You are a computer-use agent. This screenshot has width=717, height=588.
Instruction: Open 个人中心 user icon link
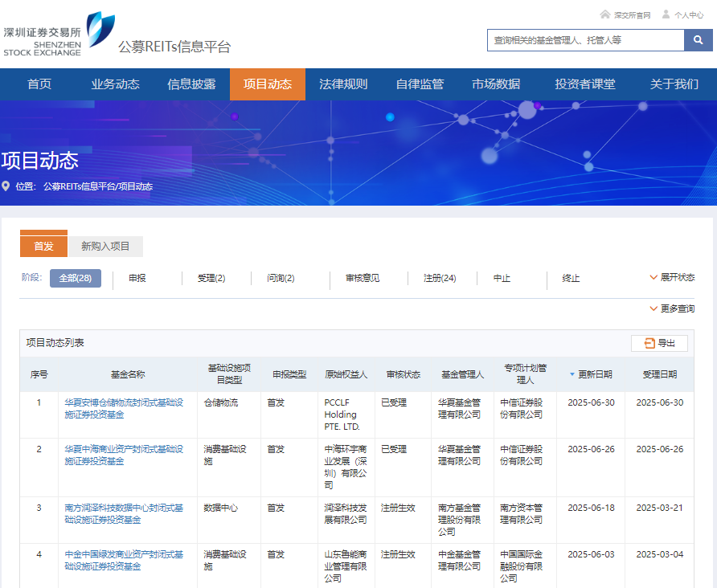666,14
